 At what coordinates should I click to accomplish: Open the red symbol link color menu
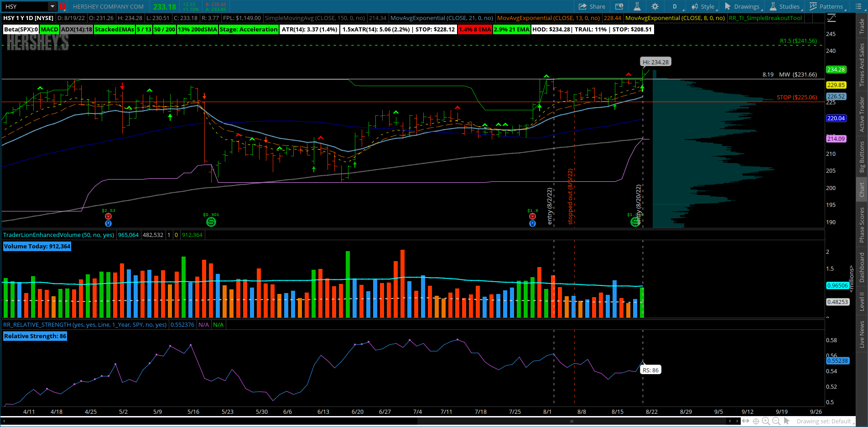click(62, 6)
